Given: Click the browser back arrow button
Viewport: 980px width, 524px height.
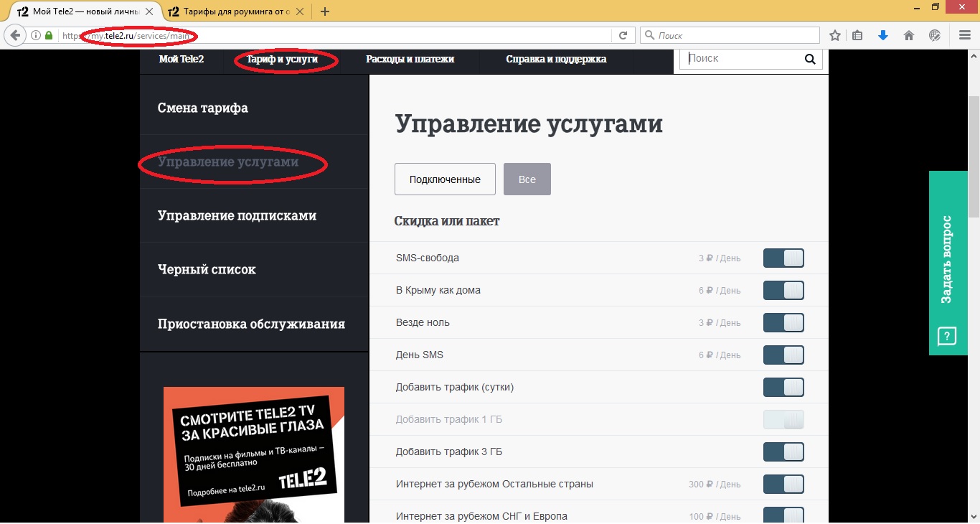Looking at the screenshot, I should coord(15,35).
